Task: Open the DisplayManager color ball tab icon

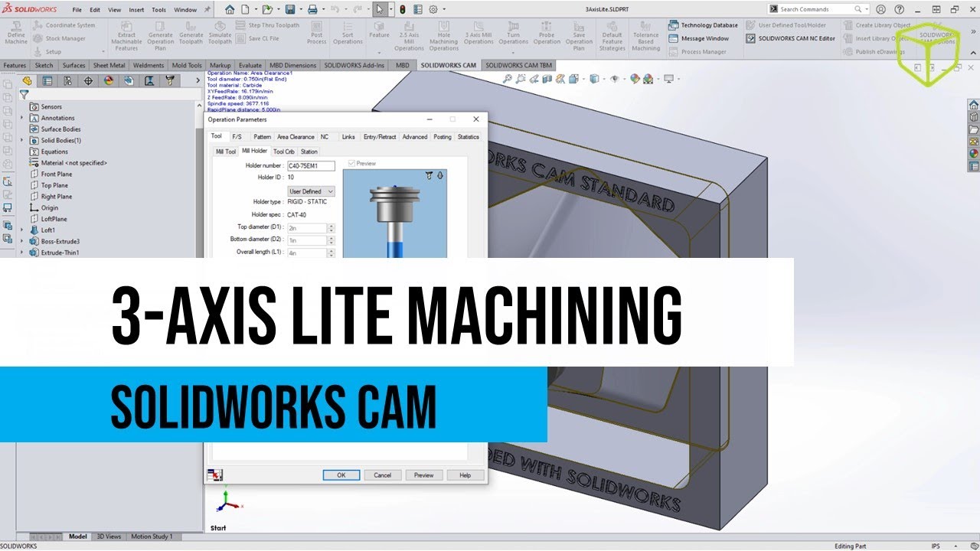Action: coord(108,80)
